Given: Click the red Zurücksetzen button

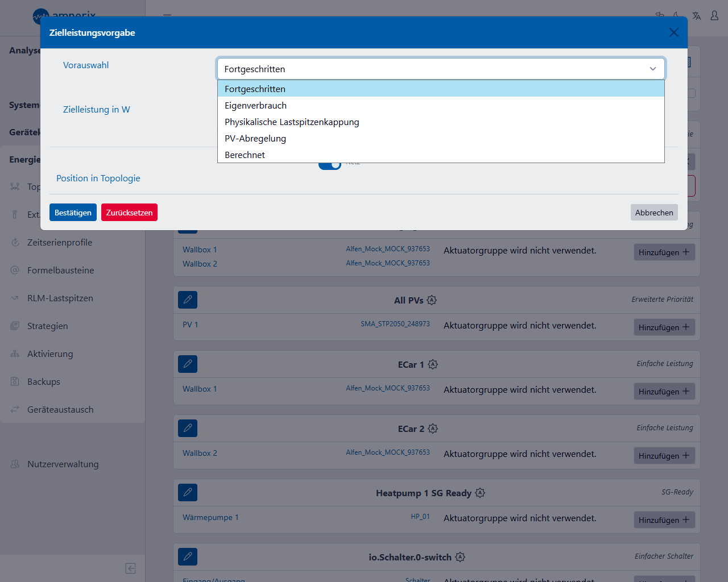Looking at the screenshot, I should pos(129,213).
